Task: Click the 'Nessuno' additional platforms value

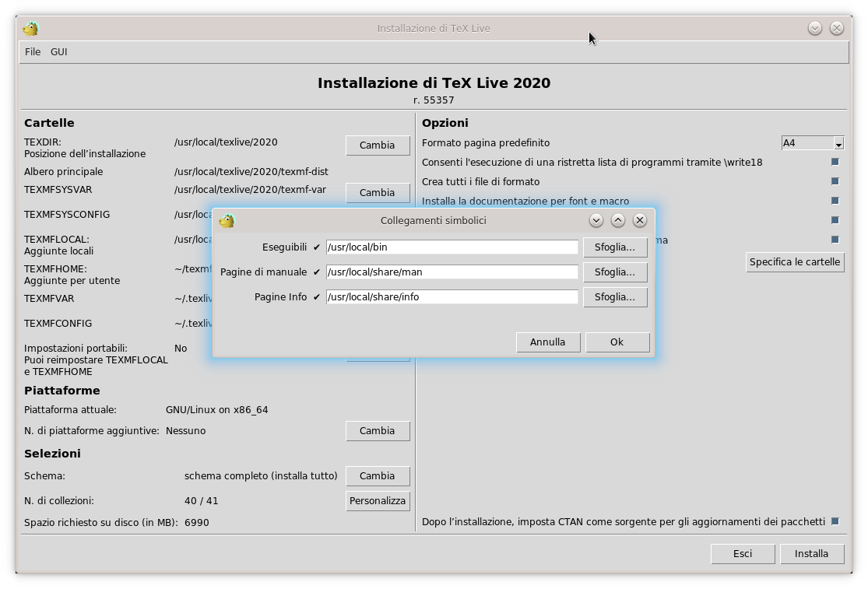Action: [x=185, y=431]
